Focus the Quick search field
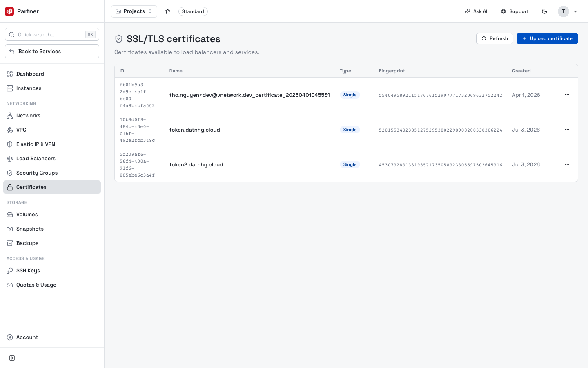The image size is (588, 368). [52, 34]
